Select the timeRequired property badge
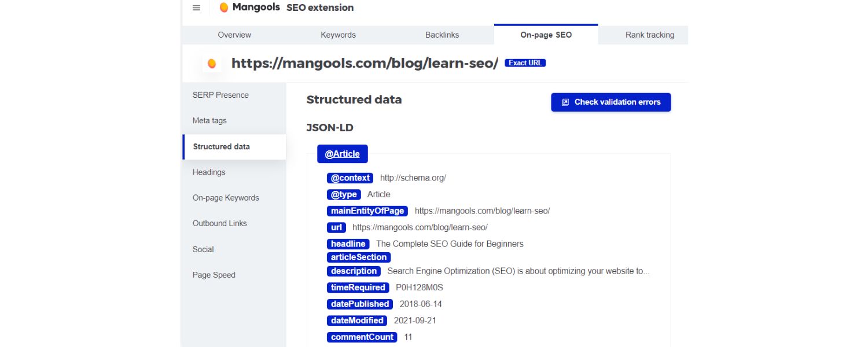 pos(358,287)
